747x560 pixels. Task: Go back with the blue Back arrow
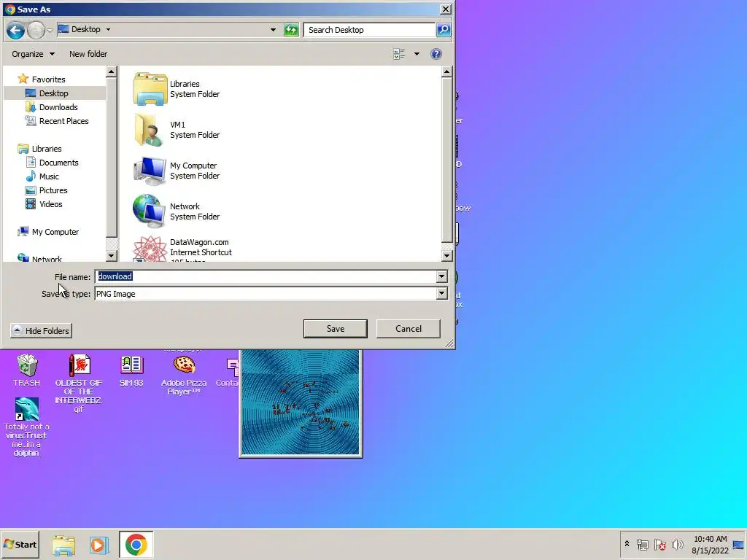pyautogui.click(x=15, y=30)
